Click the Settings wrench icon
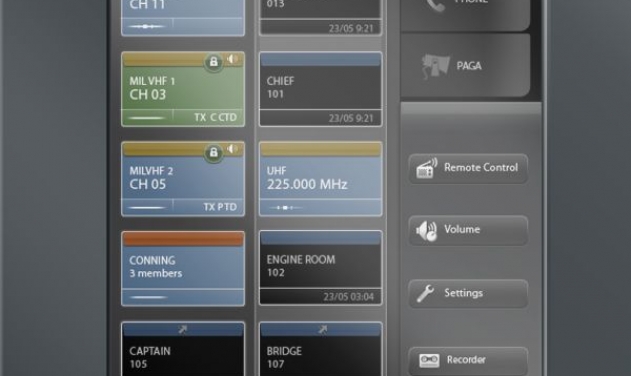Image resolution: width=631 pixels, height=376 pixels. pos(425,293)
